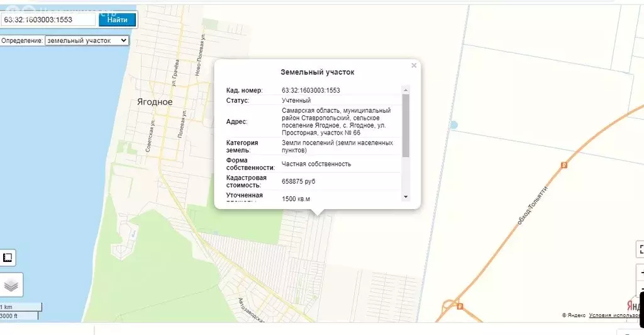Click the обход Тольятти road label

(532, 205)
